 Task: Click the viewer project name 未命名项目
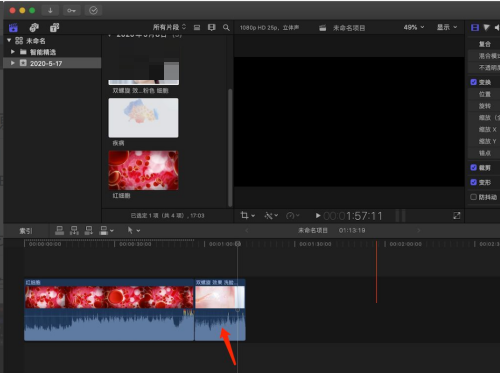tap(349, 28)
